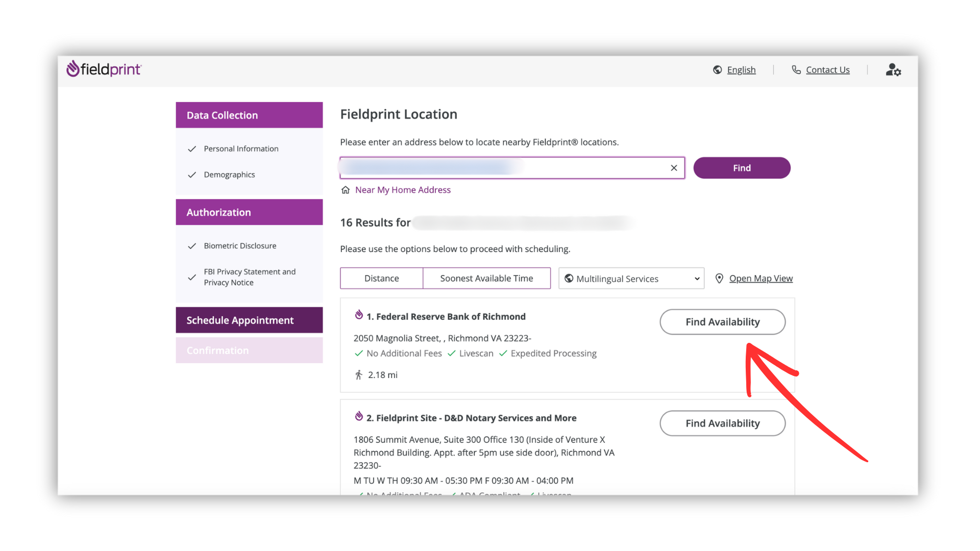Open the user account settings icon
Image resolution: width=980 pixels, height=551 pixels.
893,70
